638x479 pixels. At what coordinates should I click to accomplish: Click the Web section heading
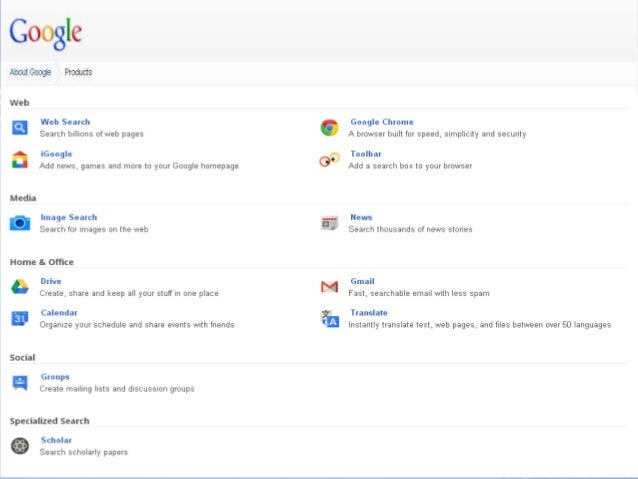coord(20,103)
